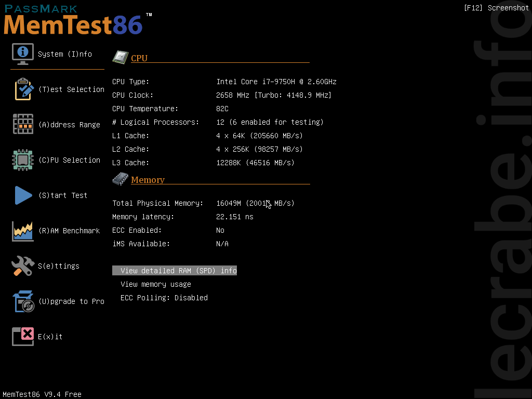Image resolution: width=532 pixels, height=399 pixels.
Task: Click the L2 Cache 4 x 256K value
Action: click(259, 149)
